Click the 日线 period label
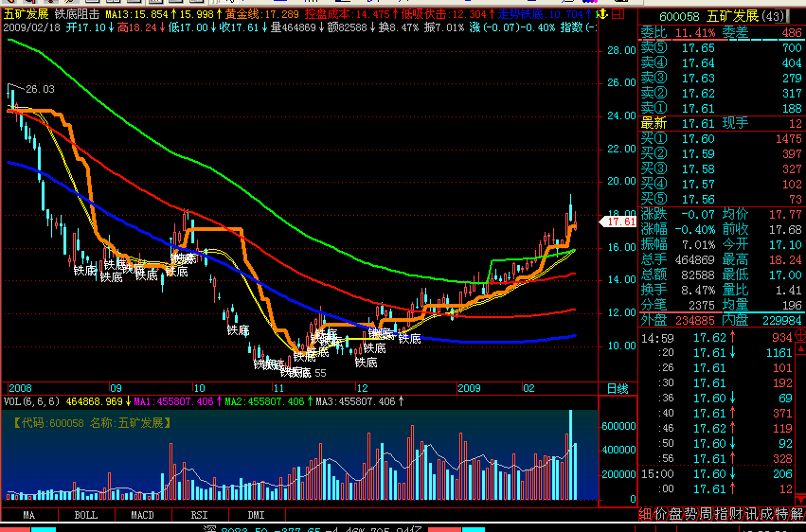The height and width of the screenshot is (532, 806). click(618, 389)
